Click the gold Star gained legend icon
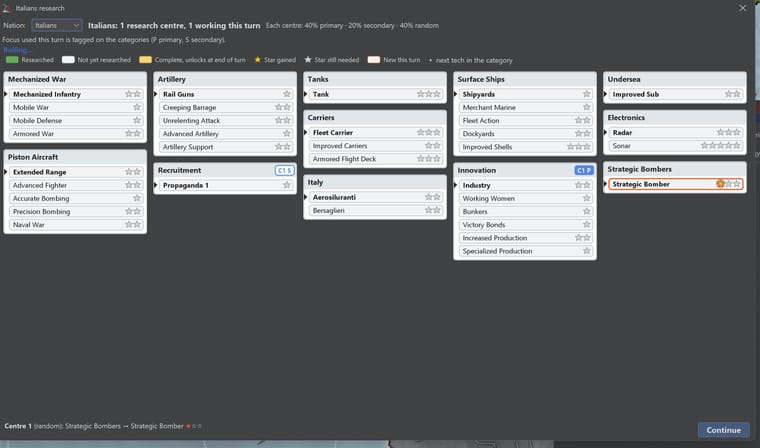Screen dimensions: 760x448 tap(257, 60)
